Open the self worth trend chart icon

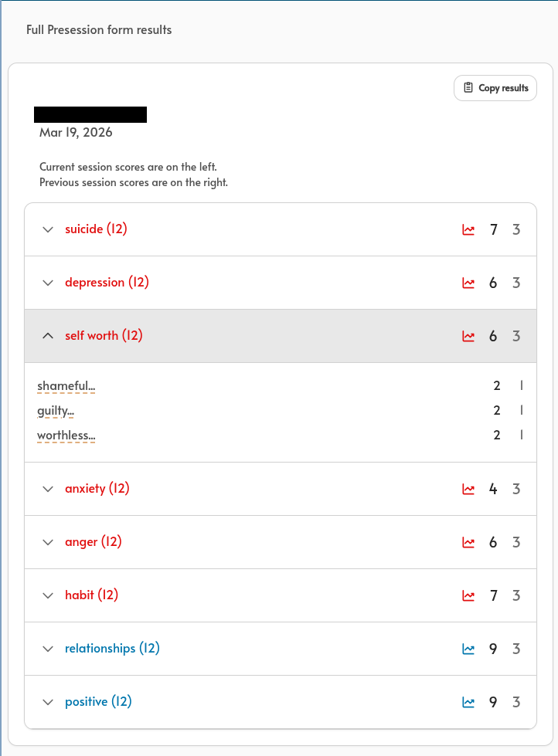tap(468, 336)
